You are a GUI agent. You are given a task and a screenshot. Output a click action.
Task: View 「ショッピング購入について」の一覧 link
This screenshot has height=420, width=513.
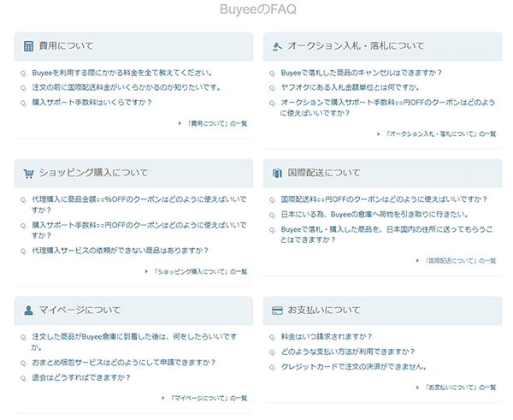click(201, 272)
